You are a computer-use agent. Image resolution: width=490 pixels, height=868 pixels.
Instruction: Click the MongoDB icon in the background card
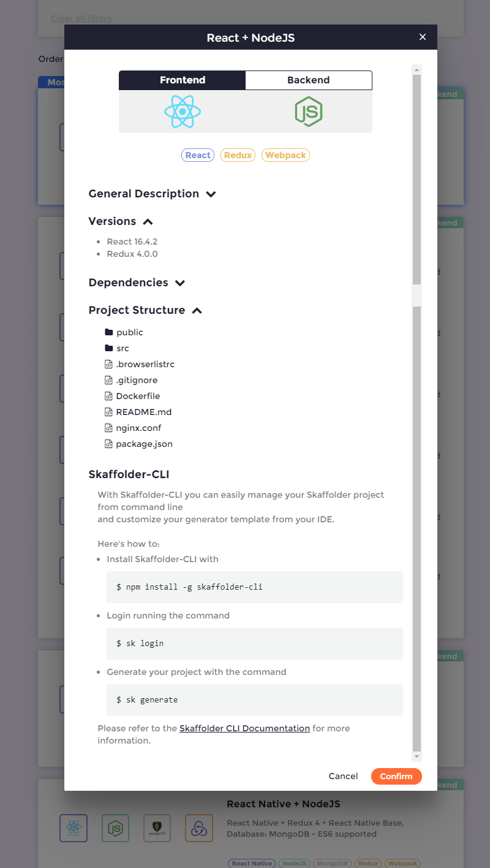[x=157, y=828]
